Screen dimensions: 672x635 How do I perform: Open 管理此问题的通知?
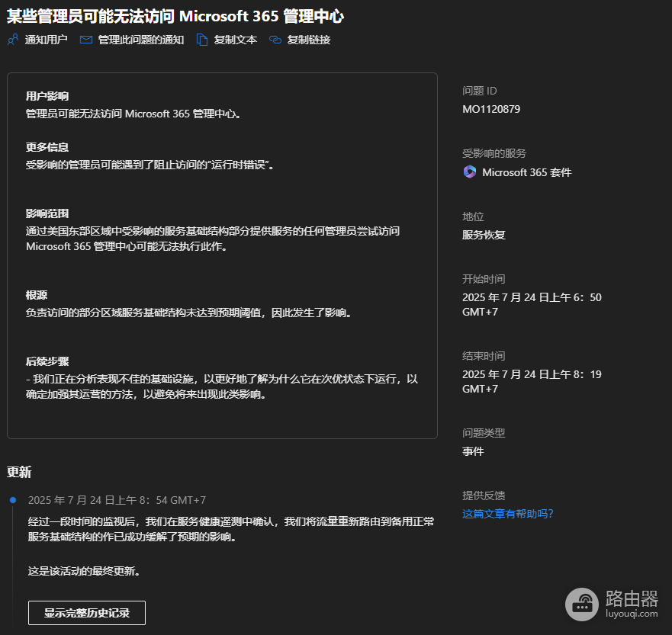pos(141,40)
